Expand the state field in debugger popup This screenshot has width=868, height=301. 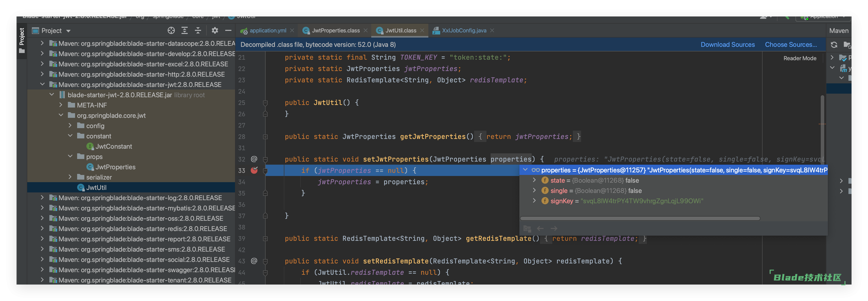[535, 180]
